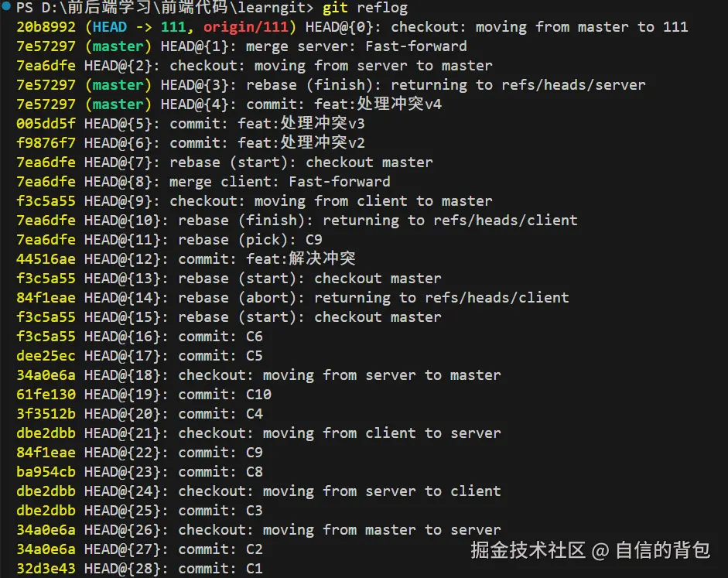Image resolution: width=728 pixels, height=578 pixels.
Task: Click commit hash 20b8992
Action: click(x=46, y=27)
